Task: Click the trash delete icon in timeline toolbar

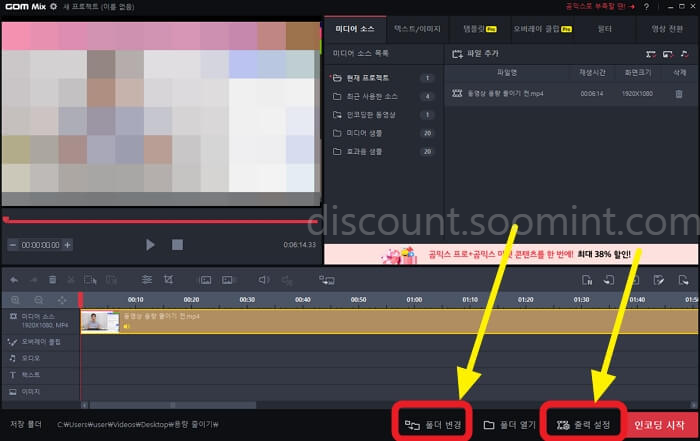Action: coord(52,280)
